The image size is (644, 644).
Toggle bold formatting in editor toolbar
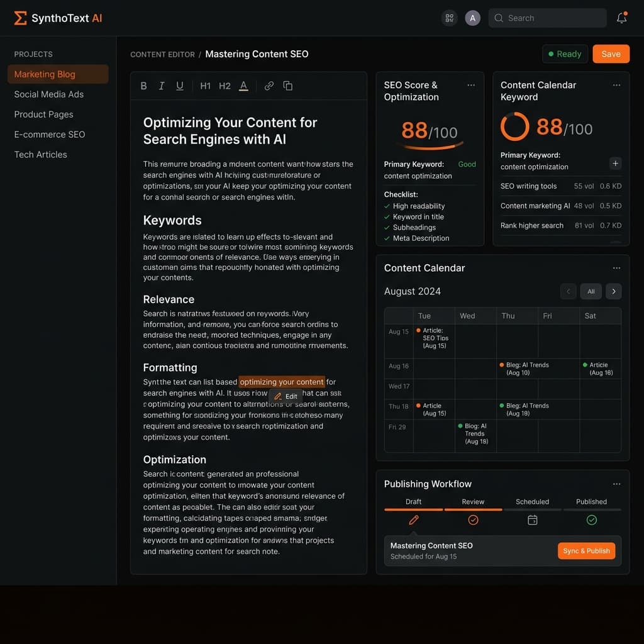[x=143, y=86]
